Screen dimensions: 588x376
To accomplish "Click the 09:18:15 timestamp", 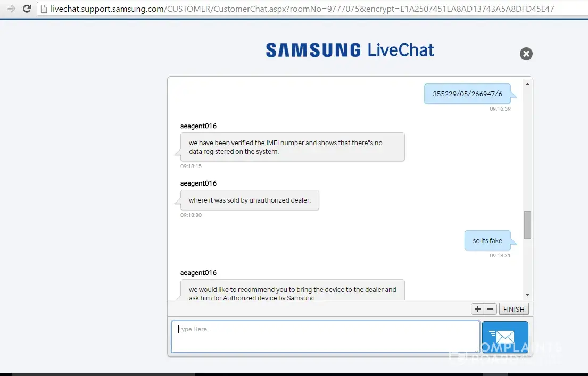I will point(191,166).
